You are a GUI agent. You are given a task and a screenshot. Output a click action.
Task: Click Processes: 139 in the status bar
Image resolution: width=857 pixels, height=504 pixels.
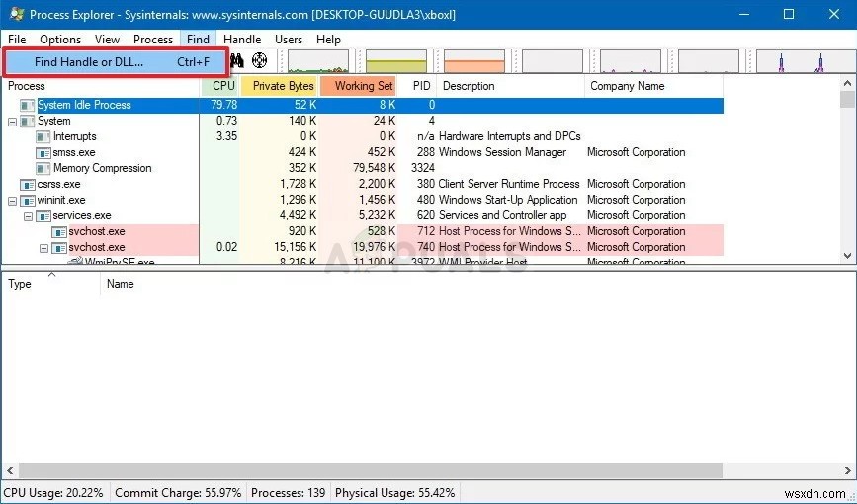coord(288,493)
